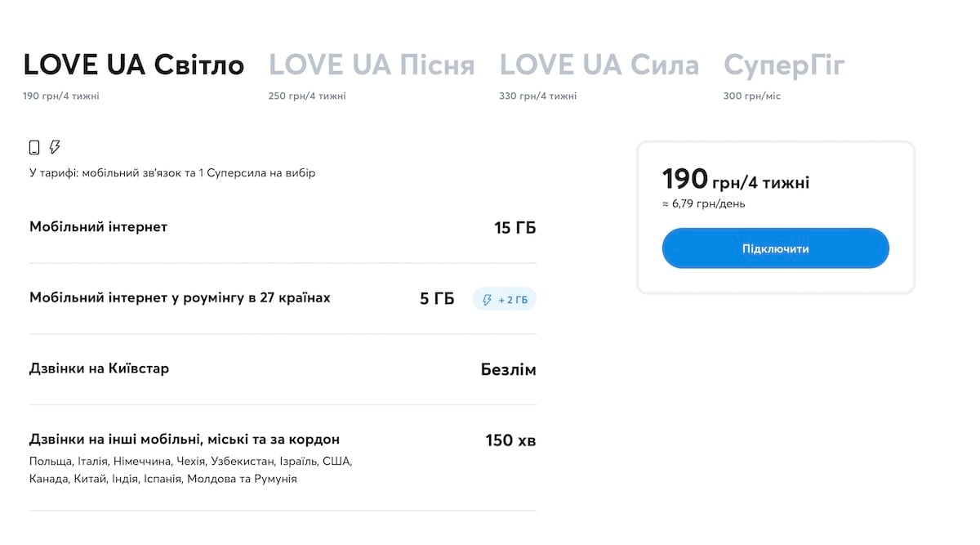This screenshot has width=980, height=545.
Task: Click the Безлім value for Київстар calls
Action: click(509, 370)
